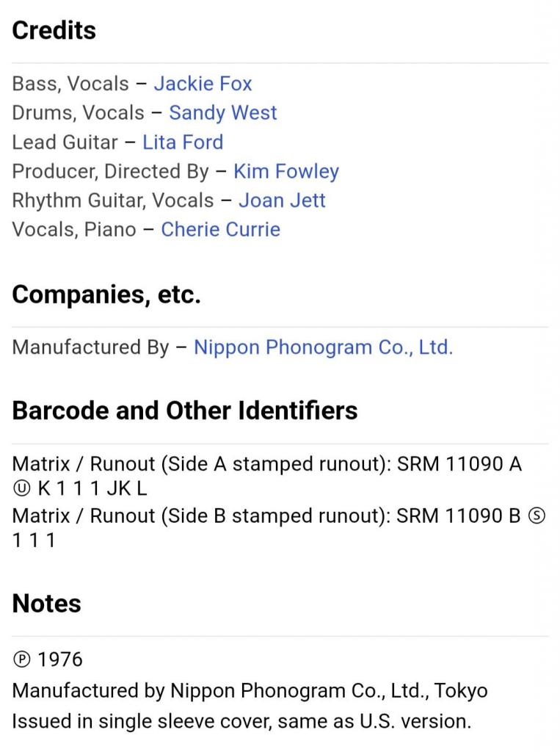The height and width of the screenshot is (752, 560).
Task: Visit the Kim Fowley producer link
Action: tap(286, 171)
